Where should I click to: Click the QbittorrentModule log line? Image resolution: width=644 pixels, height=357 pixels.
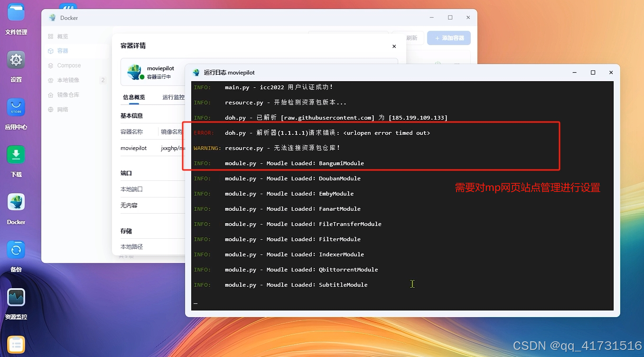[x=286, y=270]
